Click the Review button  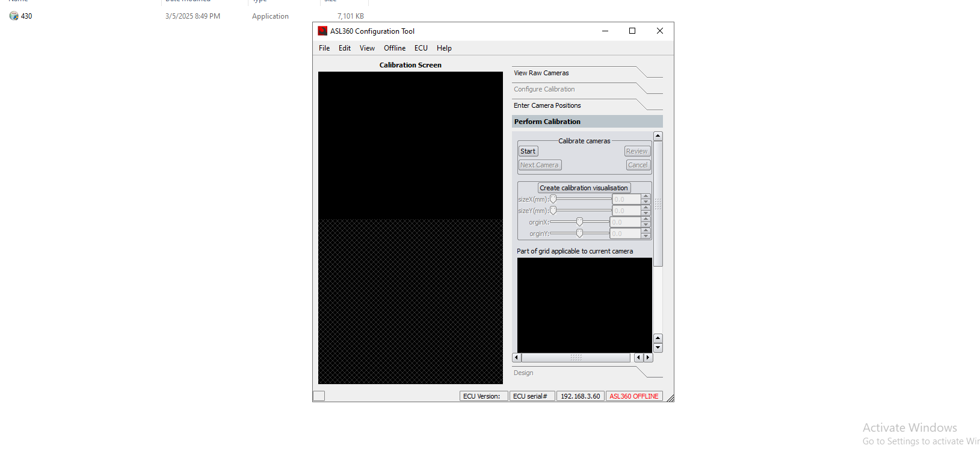(x=637, y=151)
